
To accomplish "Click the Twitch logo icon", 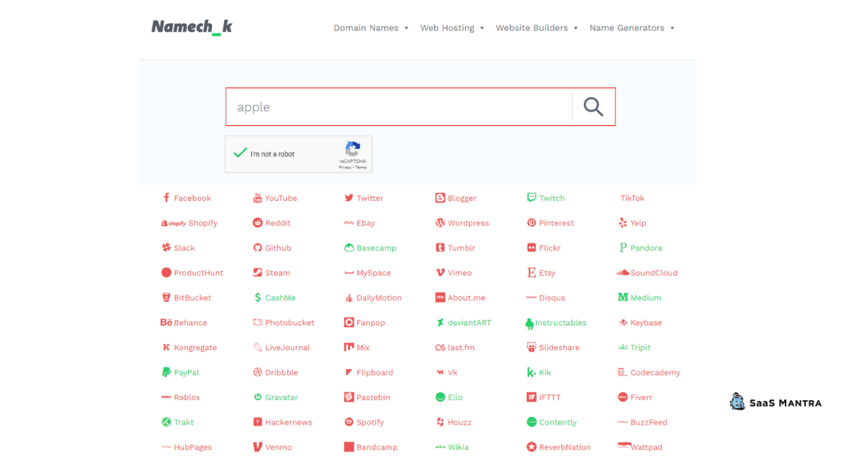I will (x=532, y=198).
